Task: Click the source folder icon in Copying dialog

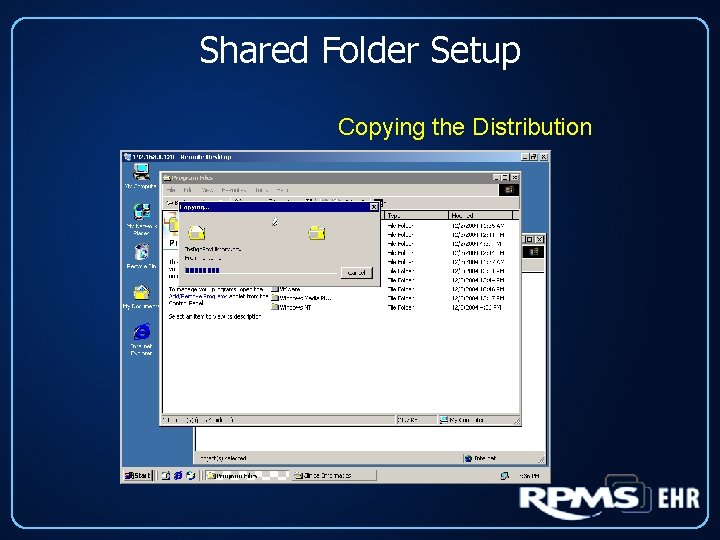Action: 197,232
